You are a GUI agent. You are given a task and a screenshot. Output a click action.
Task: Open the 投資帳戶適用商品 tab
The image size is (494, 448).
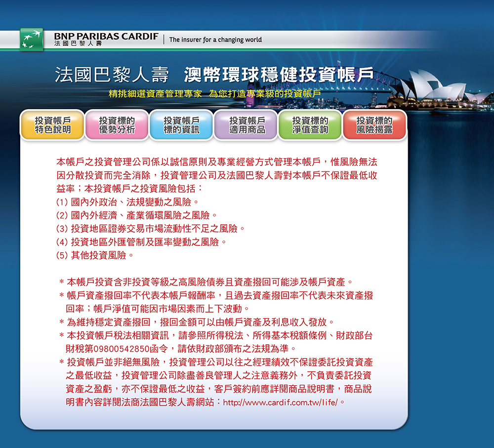coord(246,125)
